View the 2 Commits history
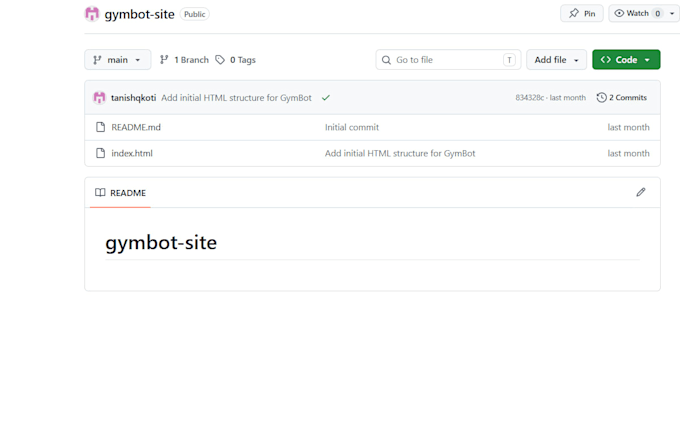The height and width of the screenshot is (429, 680). [x=622, y=98]
